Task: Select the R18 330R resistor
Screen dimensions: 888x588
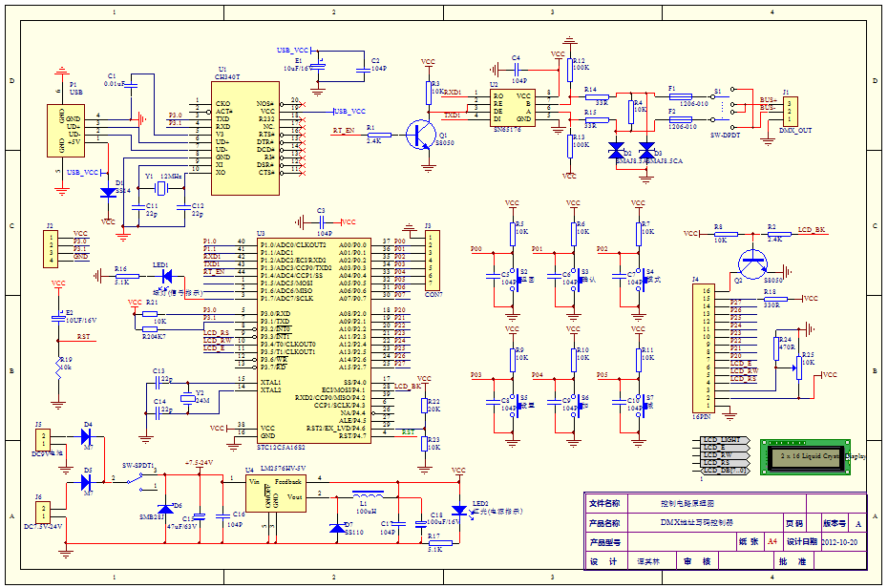Action: coord(776,299)
